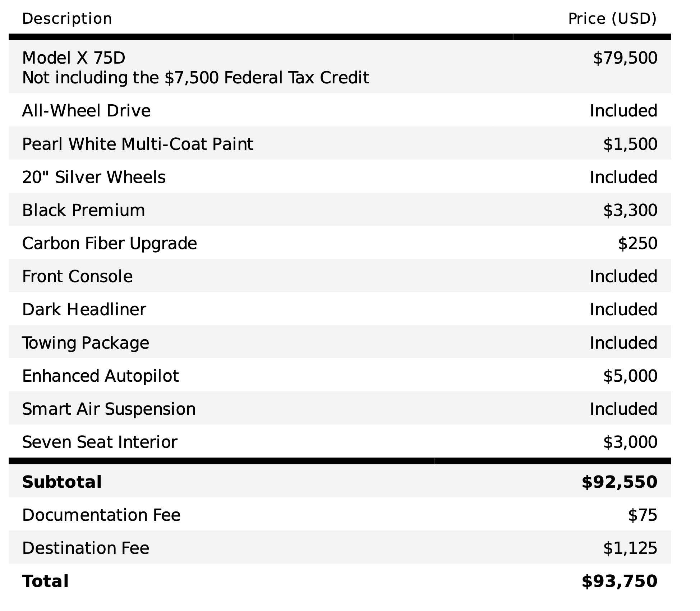
Task: Select the Towing Package row label
Action: pyautogui.click(x=86, y=343)
